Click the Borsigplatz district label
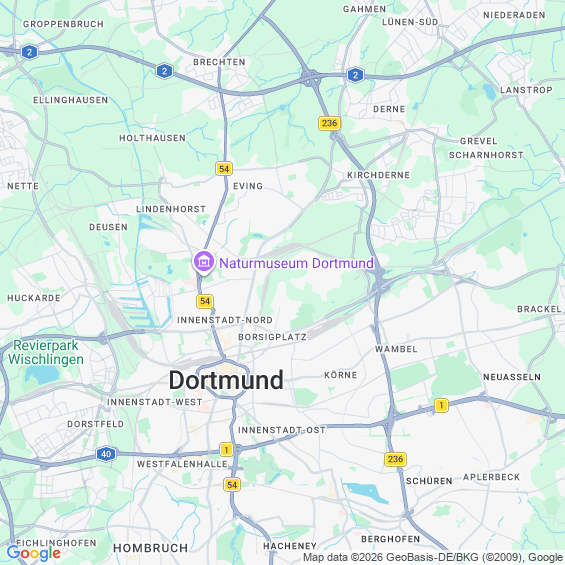Screen dimensions: 565x565 coord(272,337)
